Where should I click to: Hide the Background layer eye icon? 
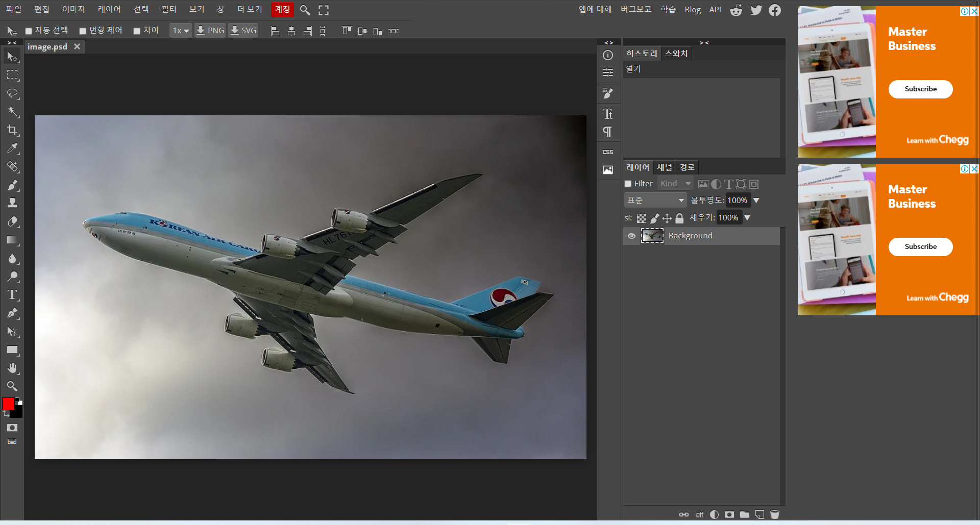click(631, 236)
